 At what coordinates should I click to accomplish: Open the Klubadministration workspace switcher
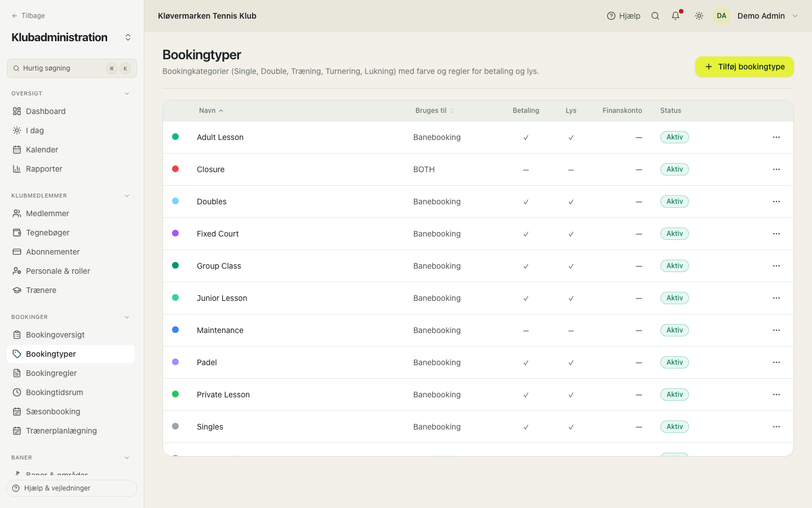[128, 37]
